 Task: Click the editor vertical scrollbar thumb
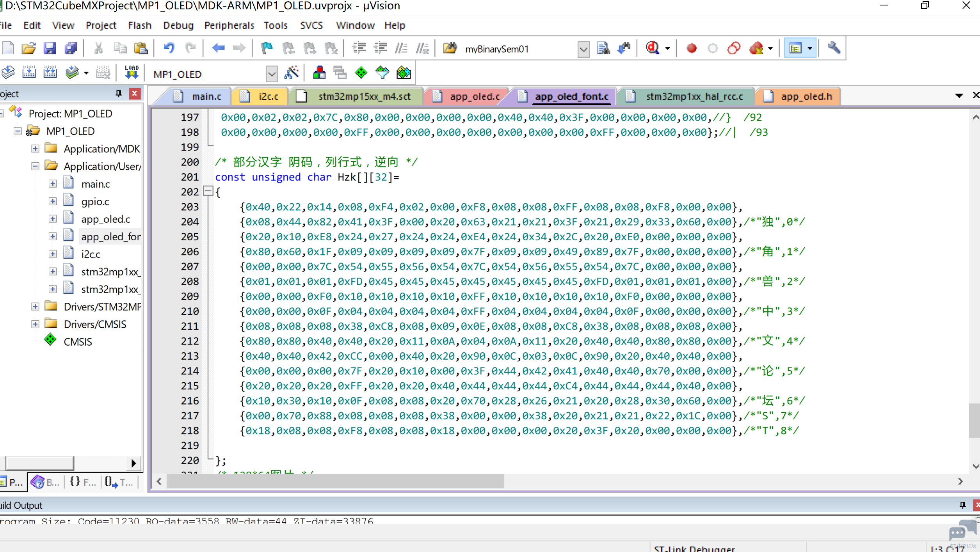[974, 421]
